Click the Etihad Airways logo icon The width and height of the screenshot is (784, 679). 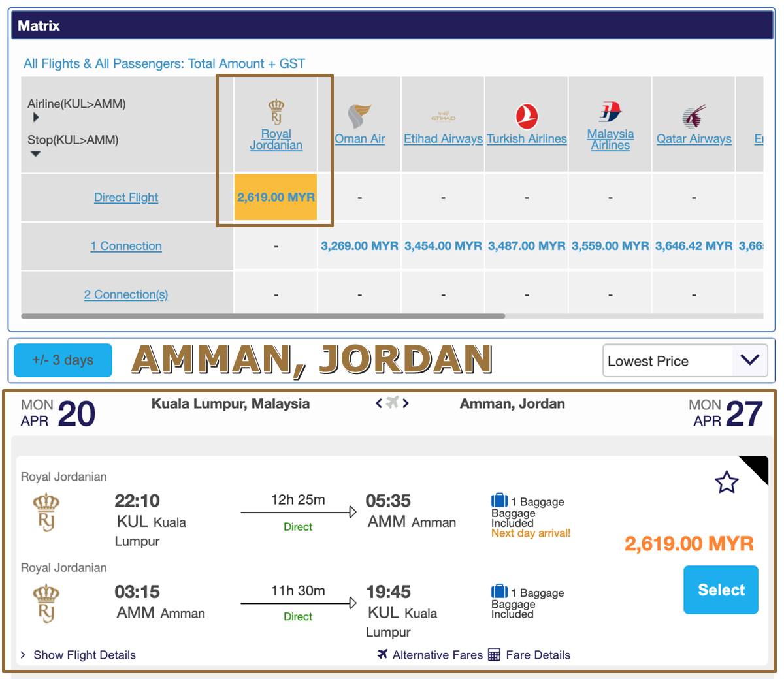click(x=443, y=117)
